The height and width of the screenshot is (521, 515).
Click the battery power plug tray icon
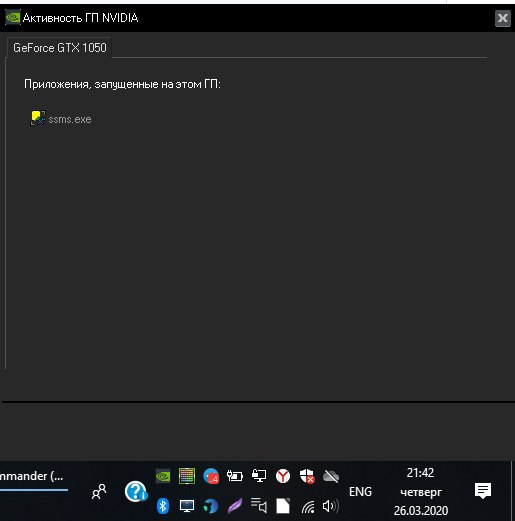tap(235, 476)
